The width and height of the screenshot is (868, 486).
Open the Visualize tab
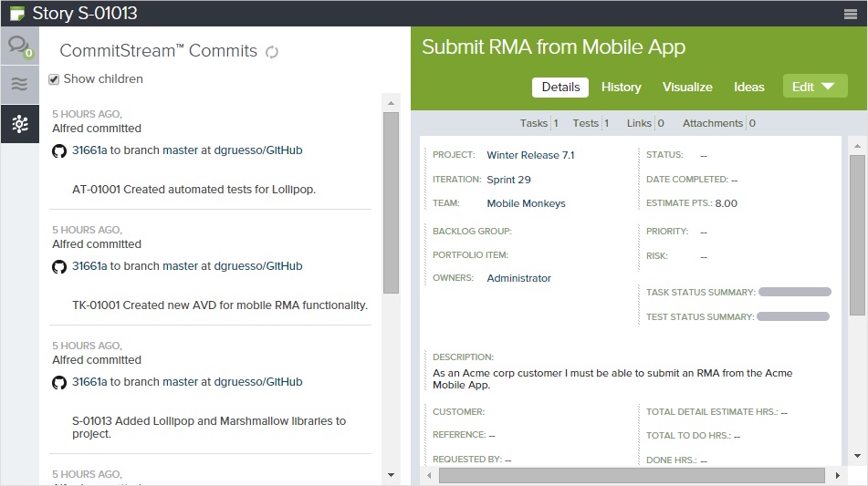[x=687, y=87]
